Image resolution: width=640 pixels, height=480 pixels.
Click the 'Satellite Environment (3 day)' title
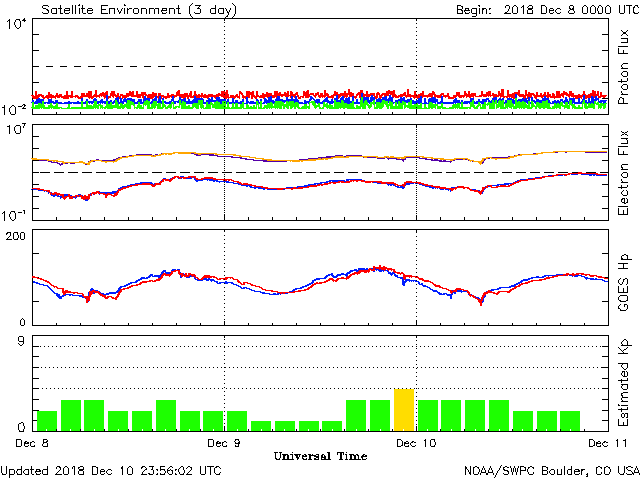(x=139, y=9)
